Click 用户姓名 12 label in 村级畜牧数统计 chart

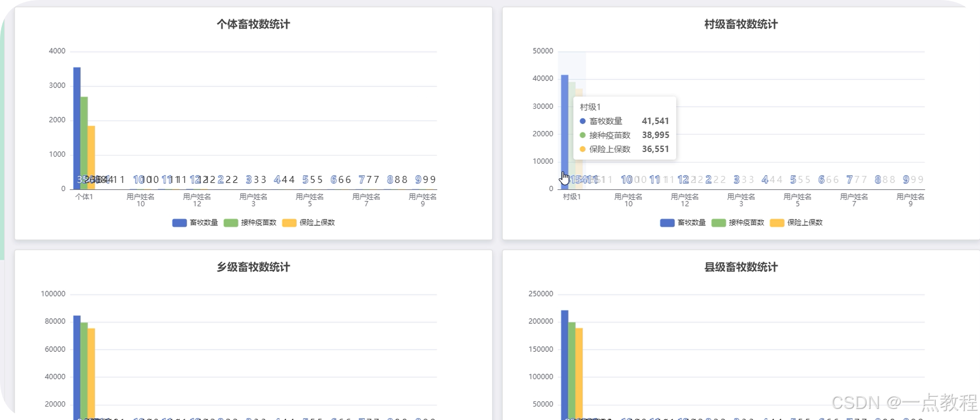pyautogui.click(x=684, y=200)
